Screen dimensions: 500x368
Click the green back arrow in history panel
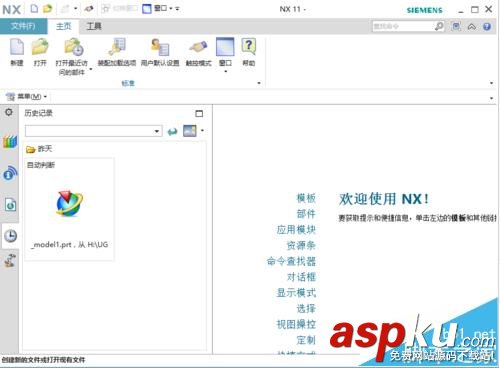tap(172, 132)
